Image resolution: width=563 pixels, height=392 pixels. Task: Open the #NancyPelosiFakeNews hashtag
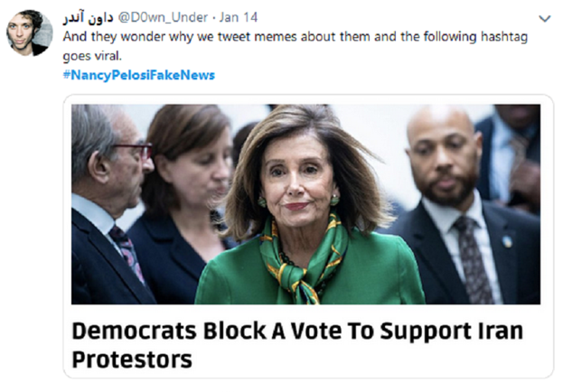click(139, 75)
